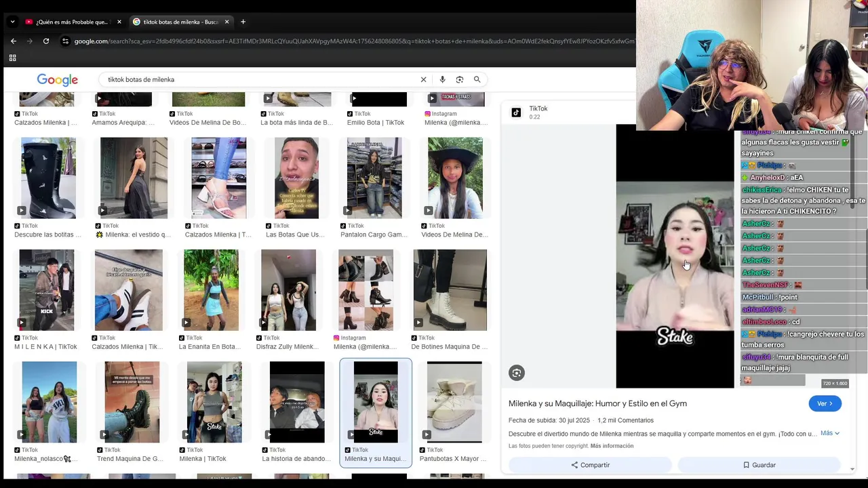Click the magnifier search icon

click(x=477, y=79)
